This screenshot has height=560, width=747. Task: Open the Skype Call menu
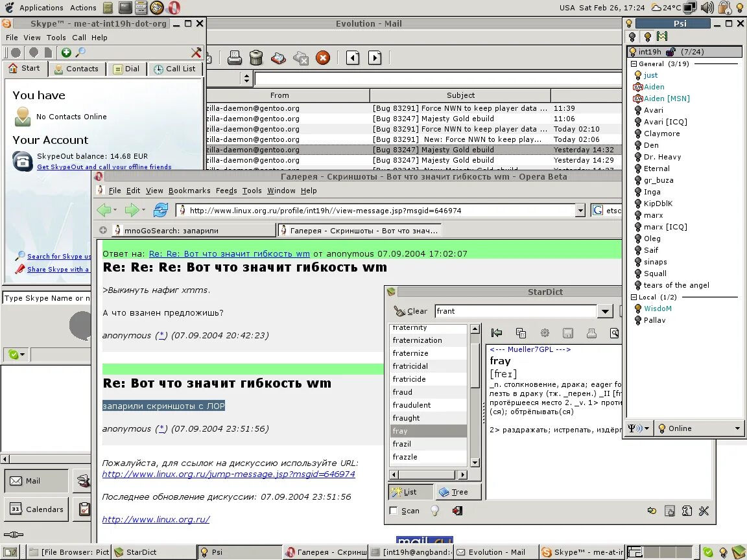coord(79,38)
